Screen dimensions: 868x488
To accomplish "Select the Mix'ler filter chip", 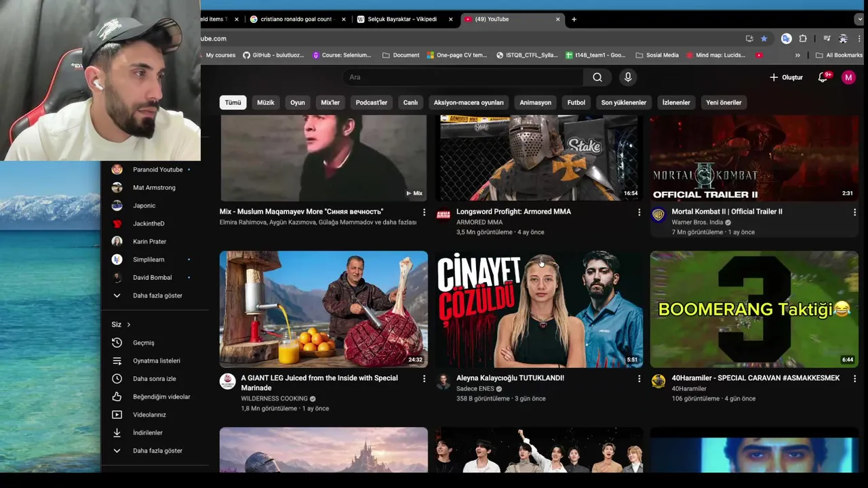I will tap(330, 102).
